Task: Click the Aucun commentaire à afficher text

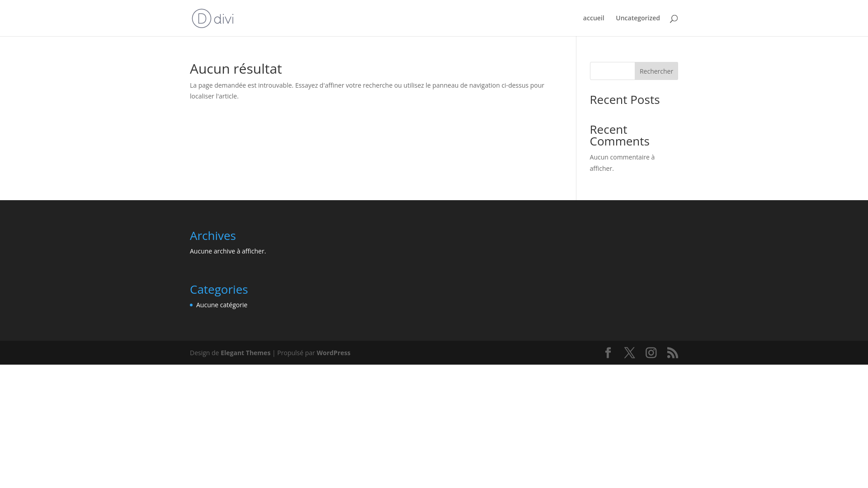Action: tap(622, 163)
